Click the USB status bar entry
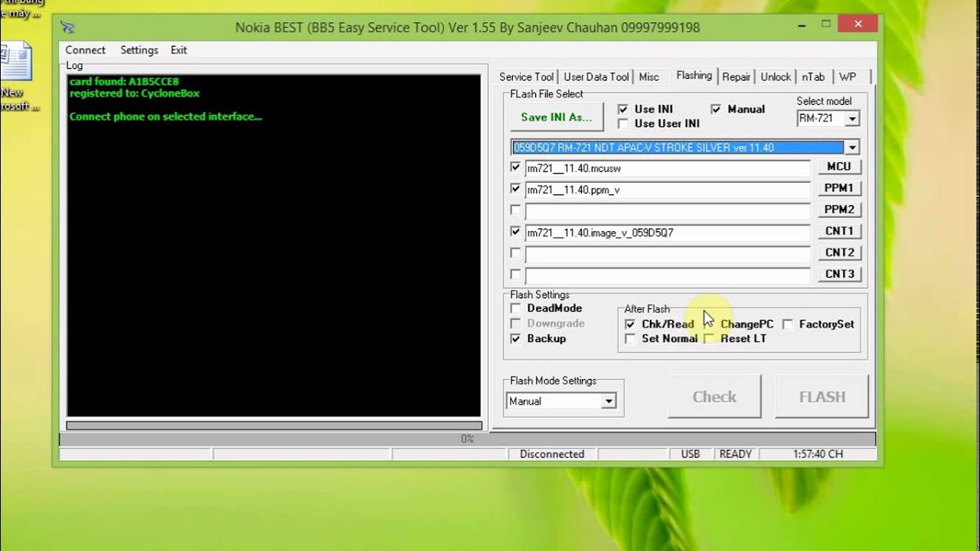 point(691,454)
